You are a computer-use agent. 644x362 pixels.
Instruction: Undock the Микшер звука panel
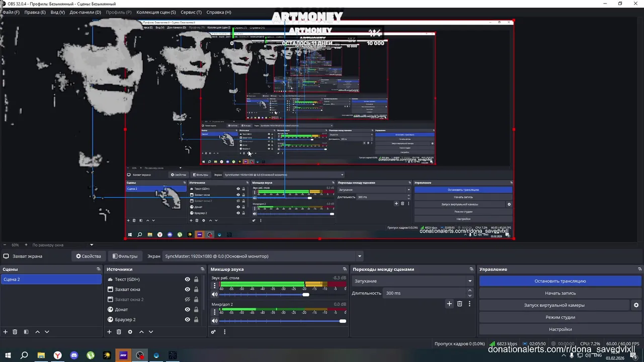pos(345,269)
